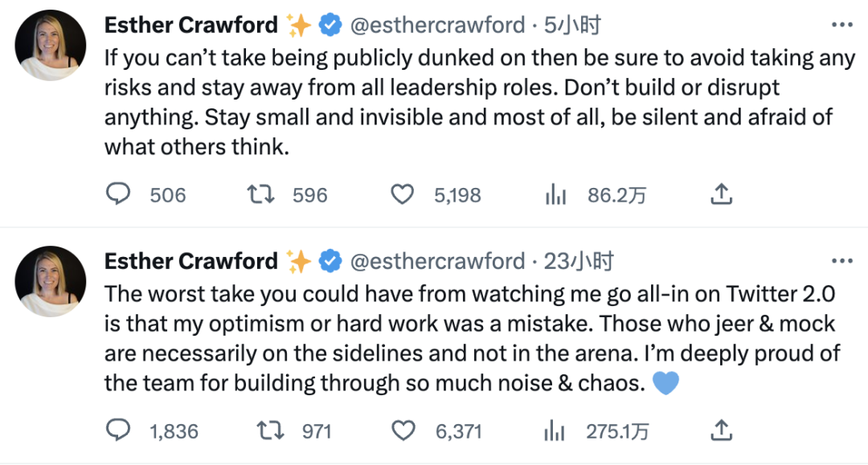Share the first tweet via upload icon

point(721,194)
